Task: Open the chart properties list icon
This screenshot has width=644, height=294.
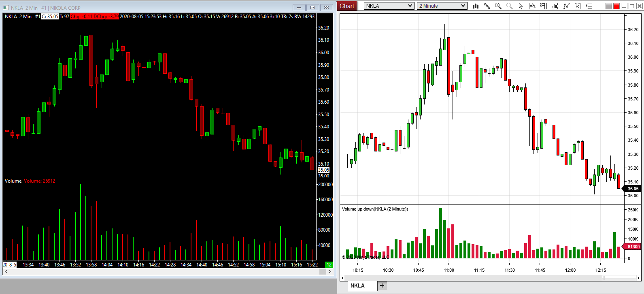Action: click(589, 6)
